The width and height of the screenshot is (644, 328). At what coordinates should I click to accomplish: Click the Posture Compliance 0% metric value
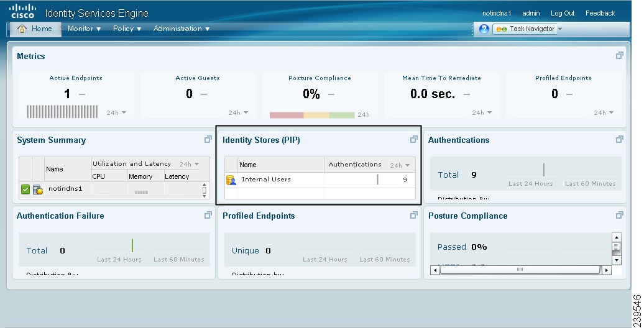tap(311, 94)
